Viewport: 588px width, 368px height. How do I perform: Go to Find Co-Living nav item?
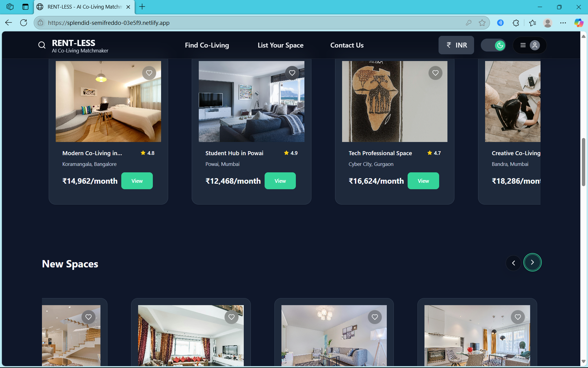[207, 45]
